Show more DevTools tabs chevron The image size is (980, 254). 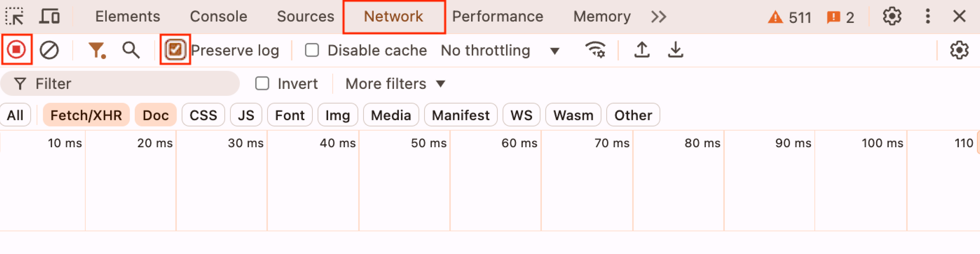659,17
